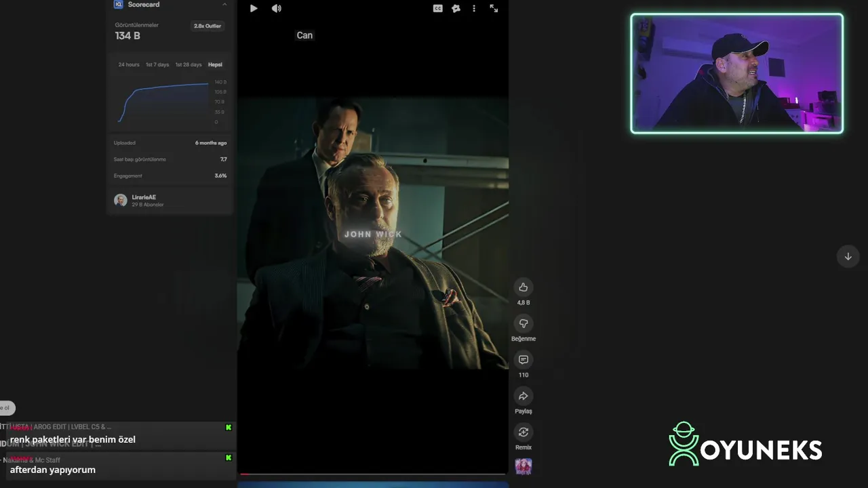
Task: Click the 7,7 views per hour value
Action: click(x=223, y=159)
